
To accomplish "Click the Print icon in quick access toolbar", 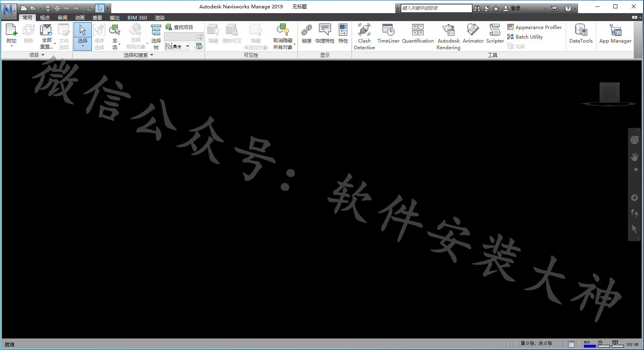I will point(57,8).
